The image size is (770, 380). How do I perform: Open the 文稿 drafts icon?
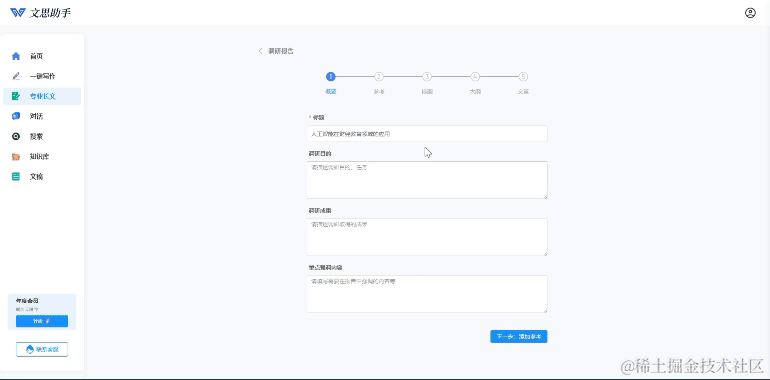pyautogui.click(x=16, y=177)
